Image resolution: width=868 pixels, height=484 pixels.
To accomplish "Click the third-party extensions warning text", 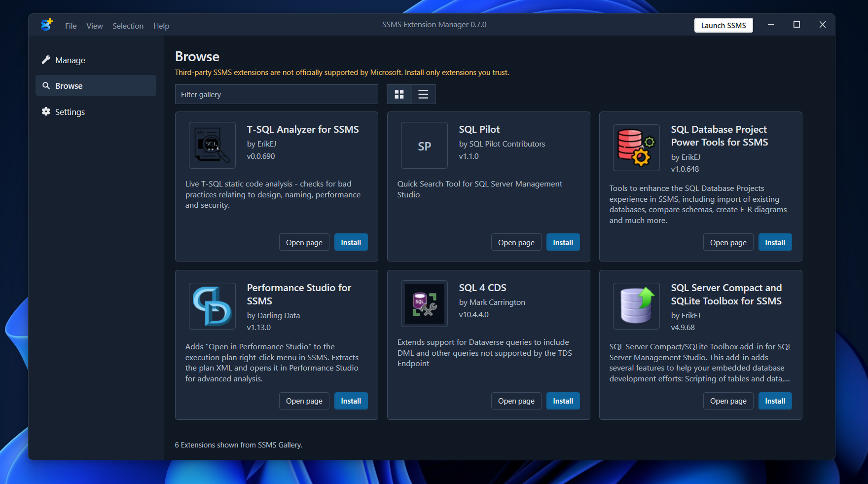I will click(342, 72).
